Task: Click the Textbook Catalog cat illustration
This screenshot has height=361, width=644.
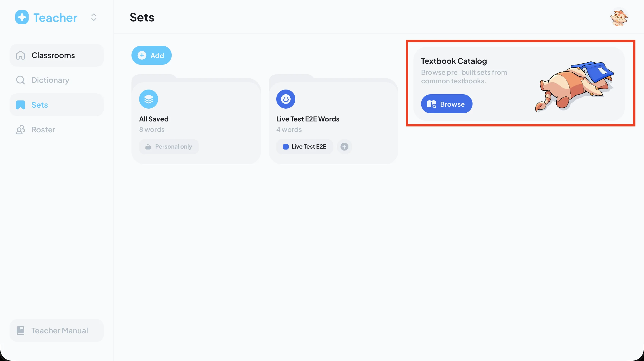Action: pos(574,86)
